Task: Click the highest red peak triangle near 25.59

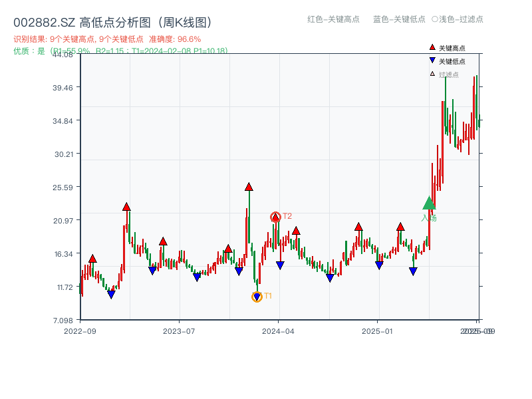Action: point(249,187)
